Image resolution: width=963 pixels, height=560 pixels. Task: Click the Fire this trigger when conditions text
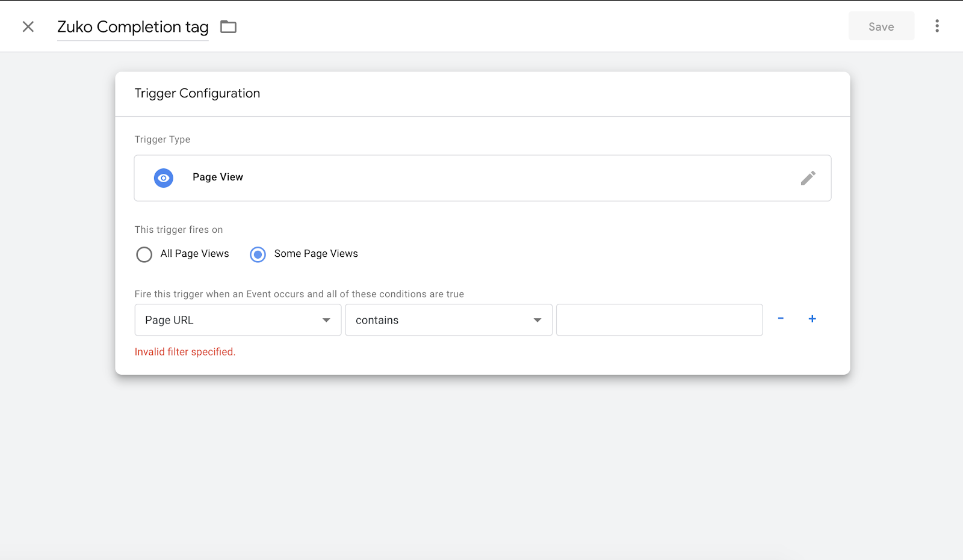299,294
